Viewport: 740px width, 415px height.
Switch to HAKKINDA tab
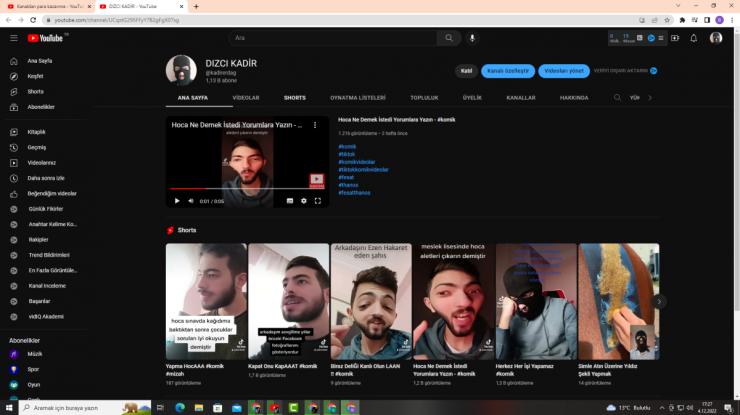(x=574, y=98)
